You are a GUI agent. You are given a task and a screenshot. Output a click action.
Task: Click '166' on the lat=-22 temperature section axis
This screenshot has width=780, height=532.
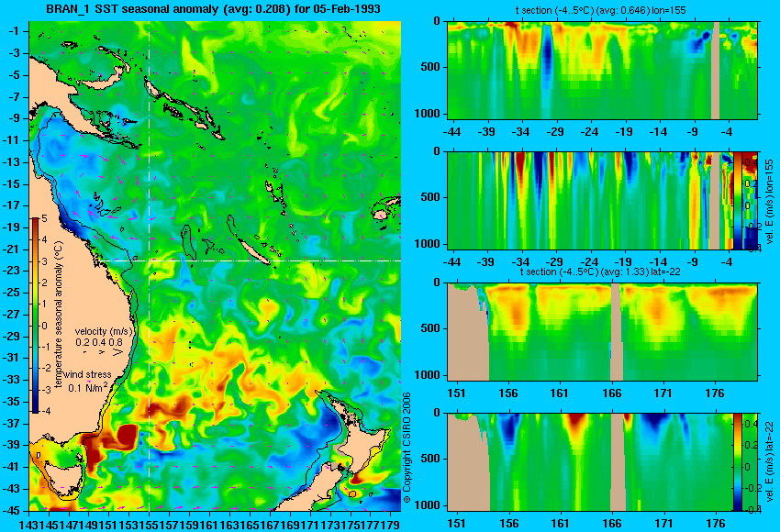pyautogui.click(x=611, y=393)
